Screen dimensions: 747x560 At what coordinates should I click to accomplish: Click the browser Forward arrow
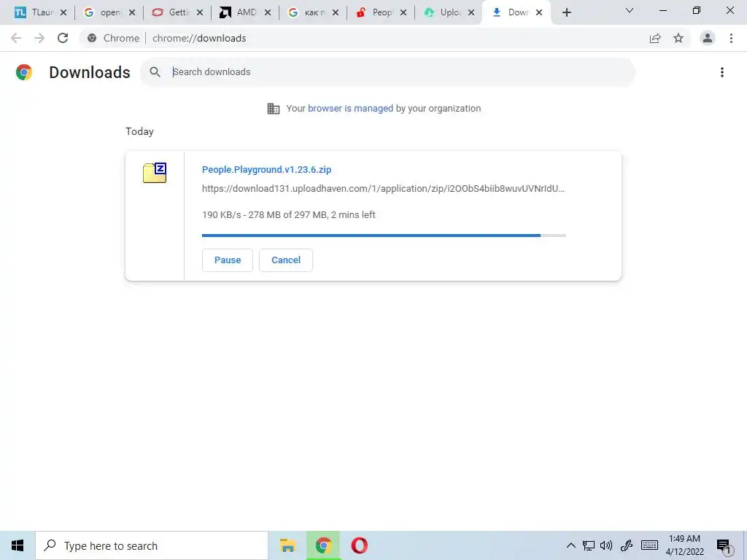click(x=39, y=38)
